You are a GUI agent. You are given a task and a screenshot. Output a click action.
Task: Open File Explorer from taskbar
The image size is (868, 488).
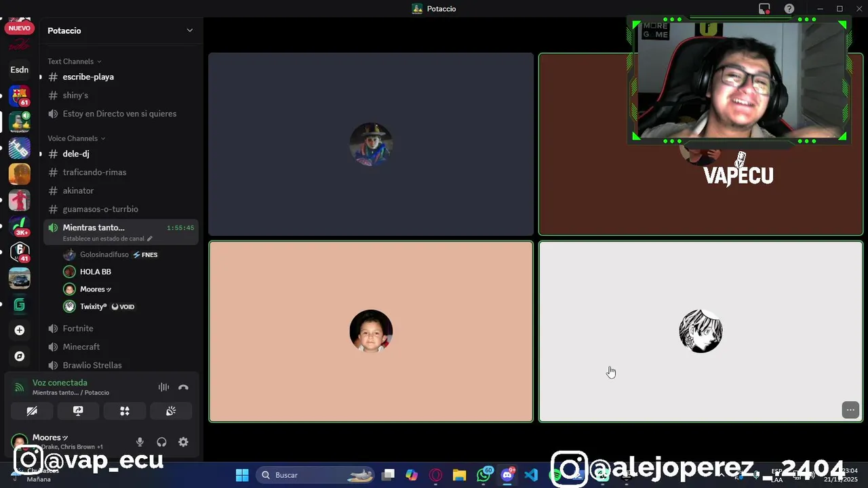(459, 475)
